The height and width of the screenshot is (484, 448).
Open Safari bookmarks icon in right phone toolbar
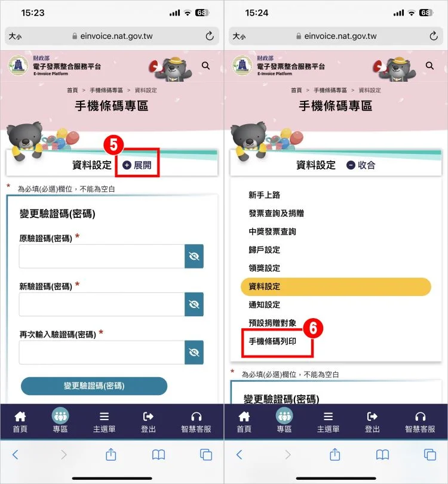click(x=382, y=455)
